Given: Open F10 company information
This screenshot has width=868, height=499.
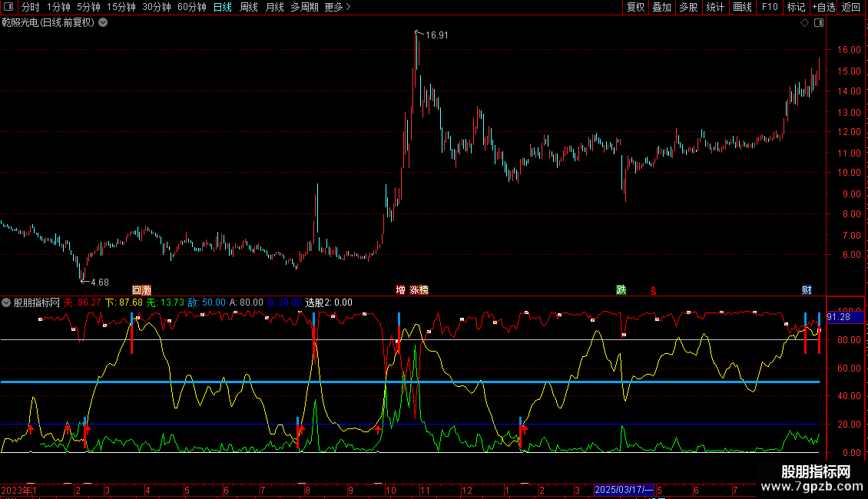Looking at the screenshot, I should [769, 7].
